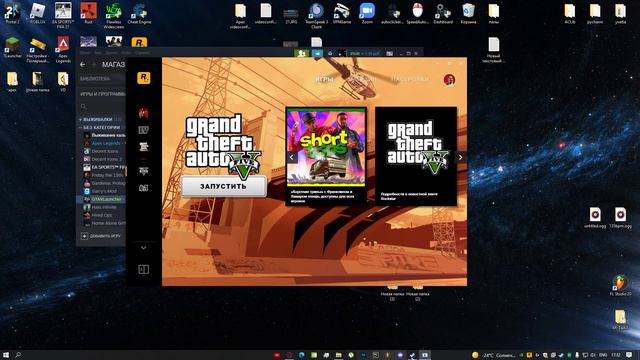Open Steam friends green button in title bar
This screenshot has width=640, height=360.
pos(302,53)
